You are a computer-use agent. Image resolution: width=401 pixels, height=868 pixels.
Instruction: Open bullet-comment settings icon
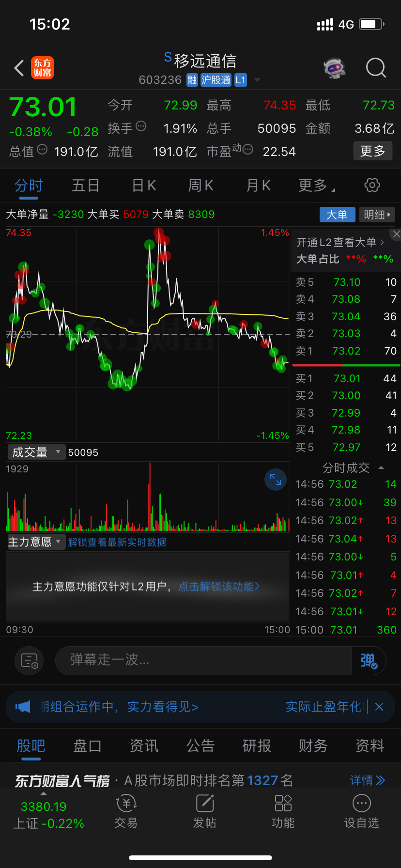(x=29, y=661)
